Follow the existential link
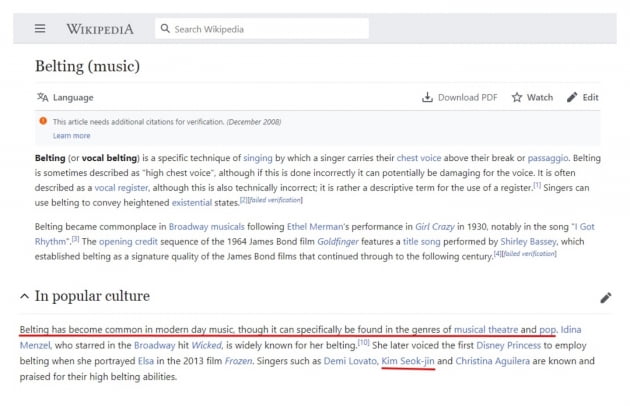630x406 pixels. pyautogui.click(x=192, y=203)
